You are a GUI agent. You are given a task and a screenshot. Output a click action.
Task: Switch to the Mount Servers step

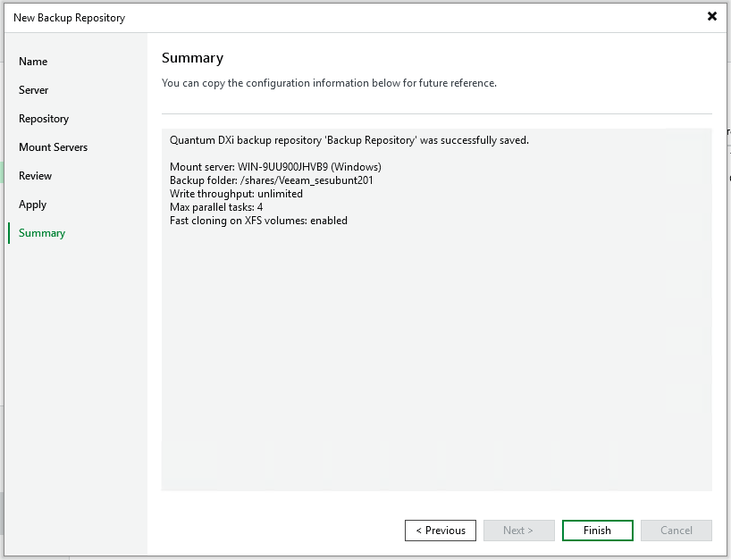click(x=53, y=147)
